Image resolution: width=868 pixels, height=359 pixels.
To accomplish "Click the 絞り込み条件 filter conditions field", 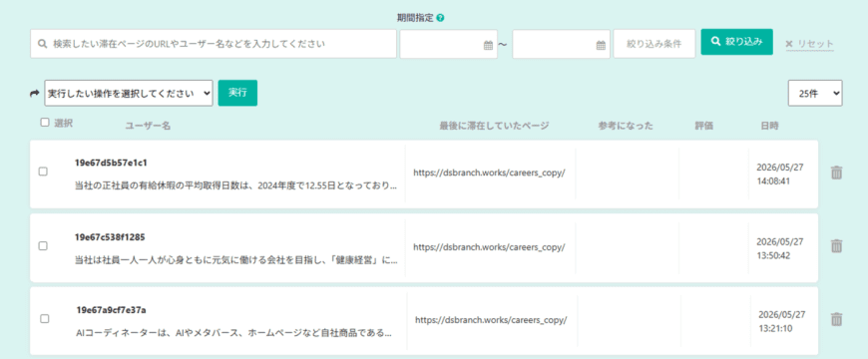I will pos(654,44).
